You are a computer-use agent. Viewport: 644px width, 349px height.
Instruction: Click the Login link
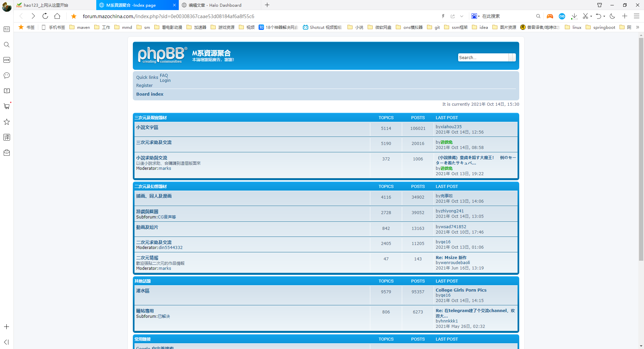click(165, 81)
